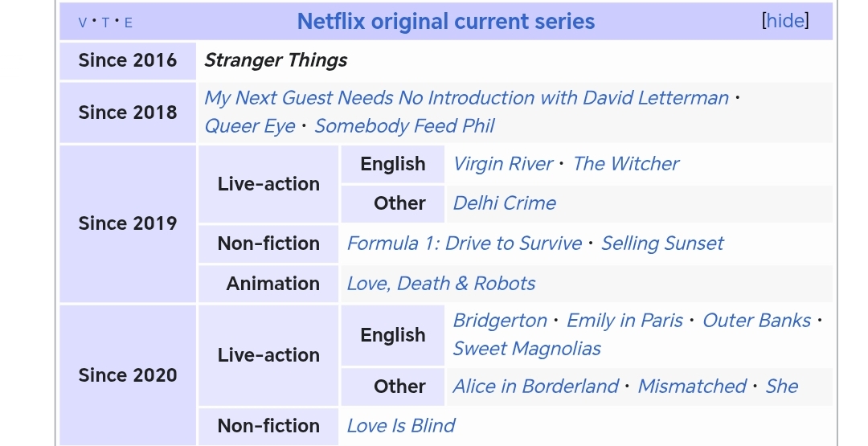Visit The Witcher article
The height and width of the screenshot is (446, 868).
626,164
